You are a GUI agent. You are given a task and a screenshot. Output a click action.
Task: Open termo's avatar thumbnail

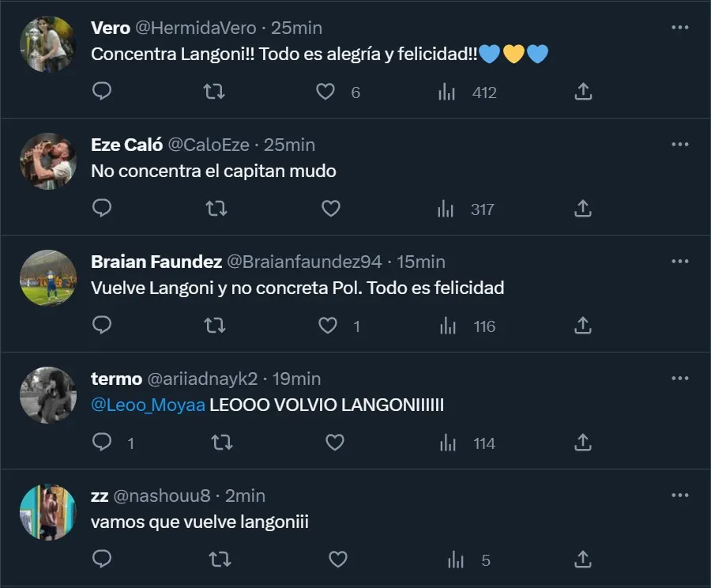click(x=47, y=394)
